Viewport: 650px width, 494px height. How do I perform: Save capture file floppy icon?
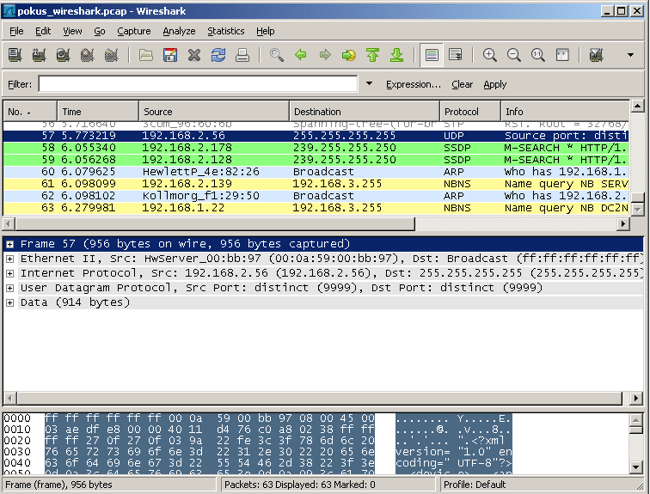(170, 55)
